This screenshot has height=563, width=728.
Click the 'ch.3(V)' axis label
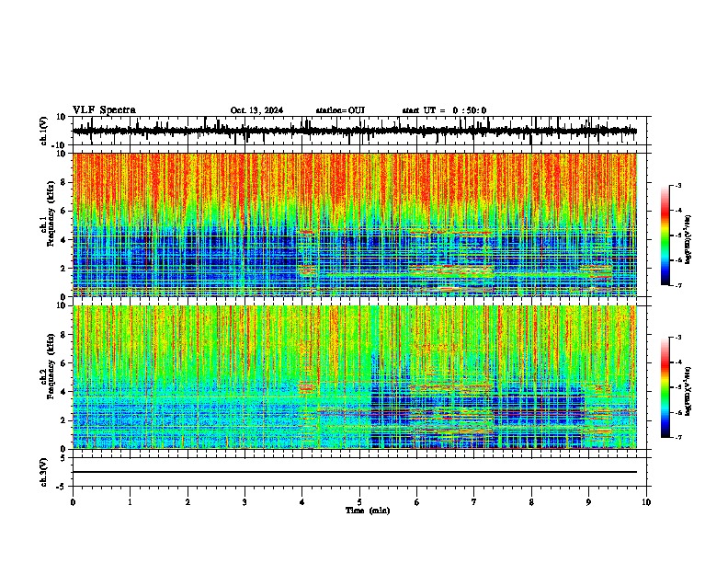pos(44,473)
